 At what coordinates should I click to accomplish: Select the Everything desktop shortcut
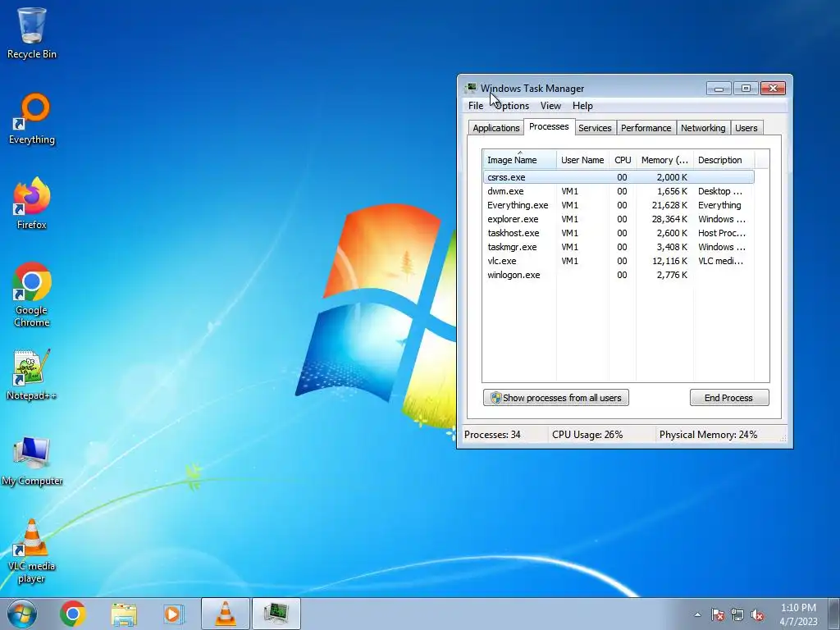(x=32, y=119)
